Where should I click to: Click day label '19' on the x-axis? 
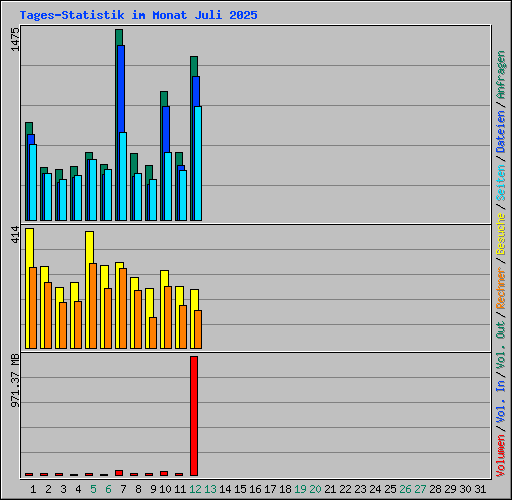pos(300,489)
